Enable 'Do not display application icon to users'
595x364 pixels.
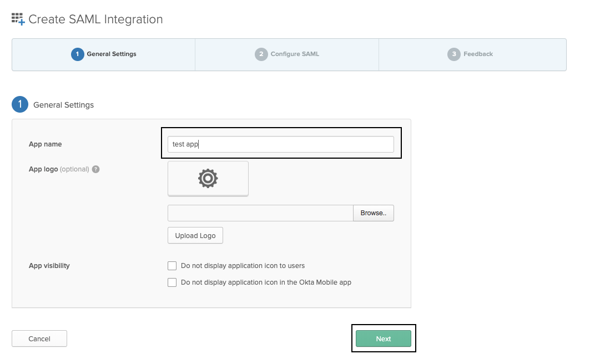pos(172,266)
